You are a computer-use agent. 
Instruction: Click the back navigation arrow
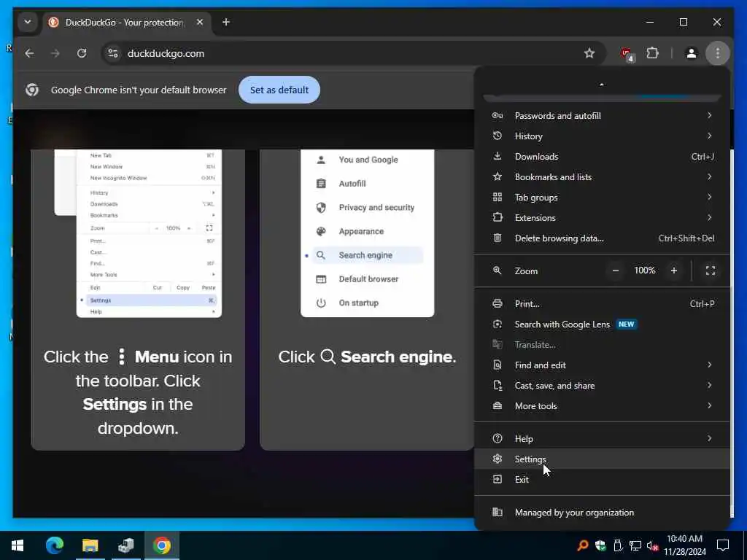coord(29,53)
